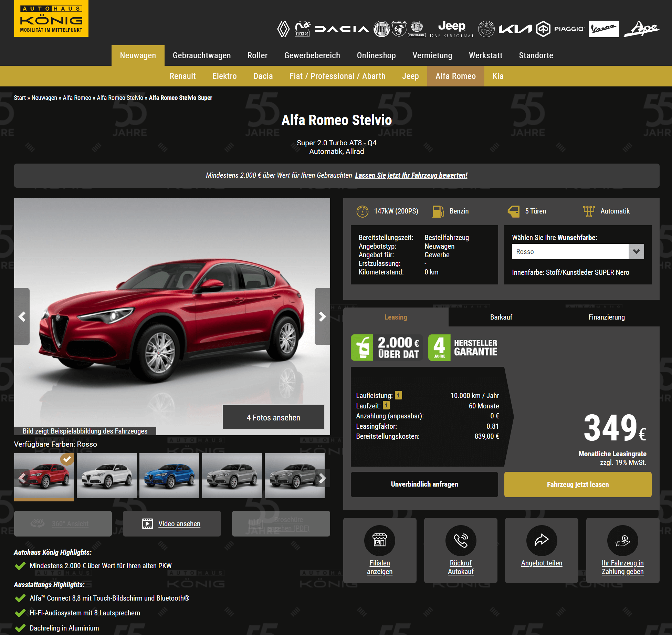
Task: Click Fahrzeug jetzt leasen button
Action: pyautogui.click(x=578, y=485)
